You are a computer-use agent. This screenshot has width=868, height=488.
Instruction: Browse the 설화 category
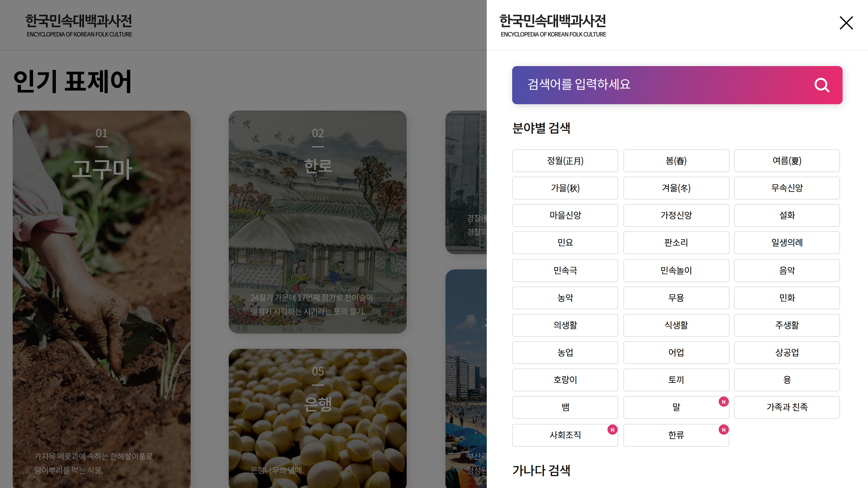point(787,215)
